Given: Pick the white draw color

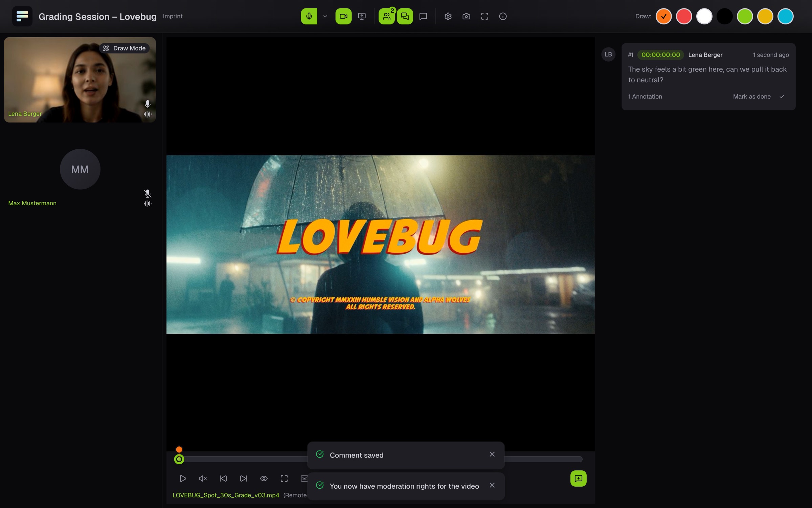Looking at the screenshot, I should (704, 16).
